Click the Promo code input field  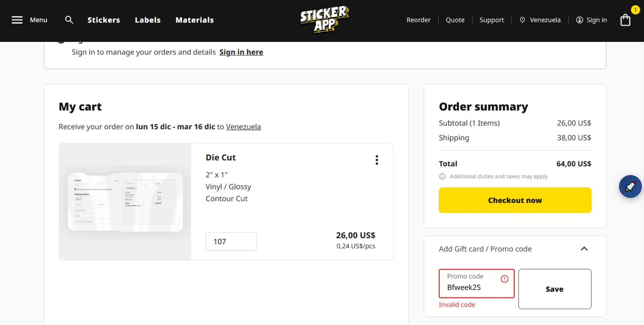471,287
